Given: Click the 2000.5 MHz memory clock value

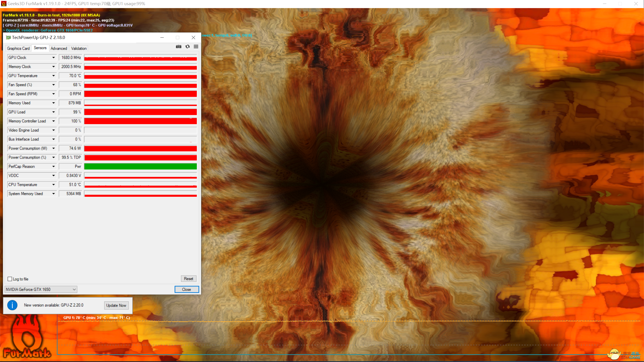Looking at the screenshot, I should (70, 67).
